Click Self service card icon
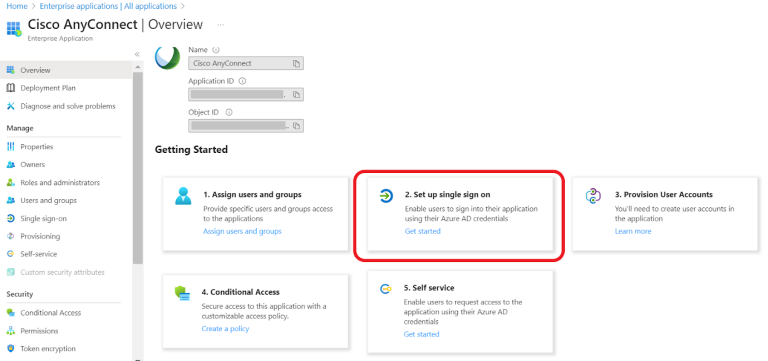Screen dimensions: 768x361 [x=385, y=289]
